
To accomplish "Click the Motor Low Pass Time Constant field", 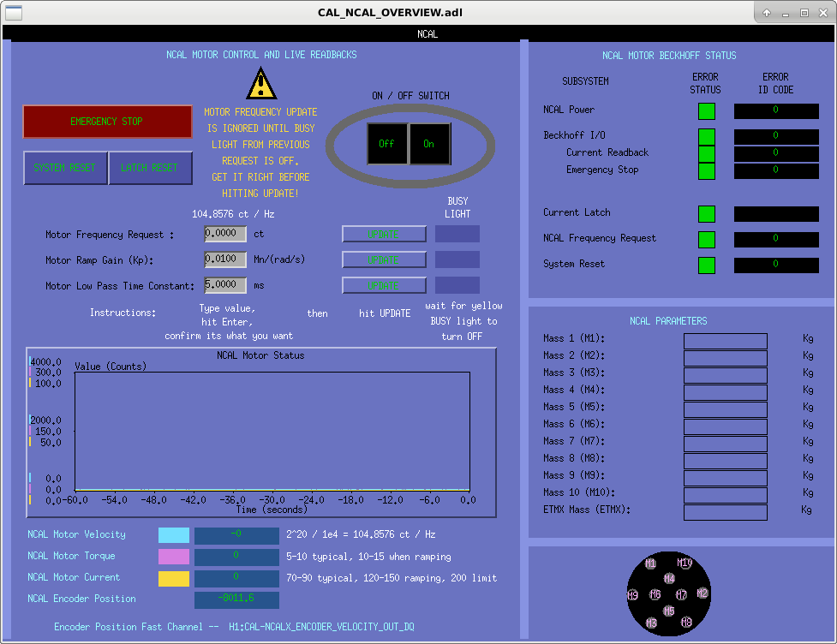I will click(x=225, y=285).
